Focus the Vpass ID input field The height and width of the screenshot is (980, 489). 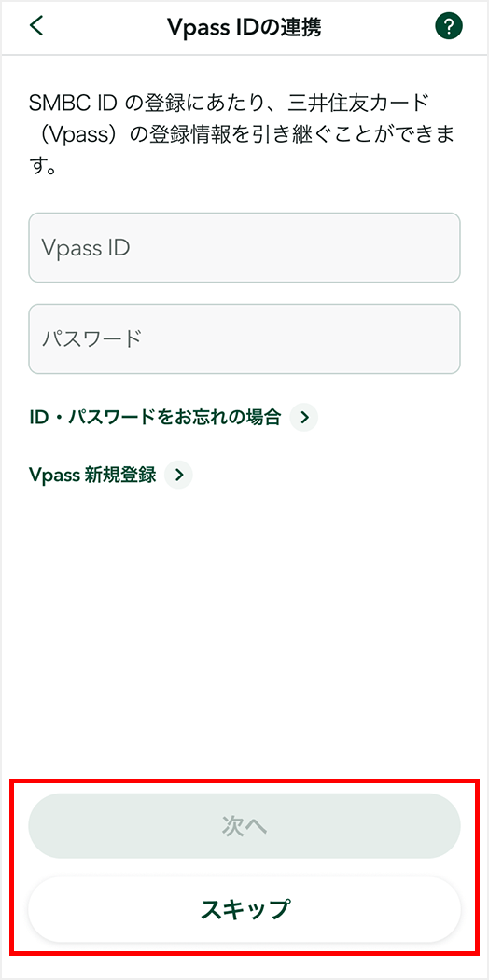(x=244, y=247)
